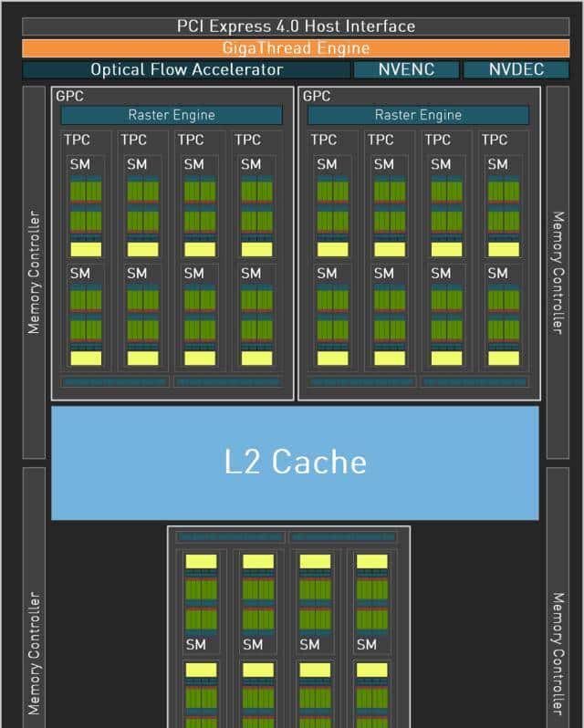Screen dimensions: 584x728
Task: Click the PCI Express 4.0 Host Interface bar
Action: click(x=296, y=26)
